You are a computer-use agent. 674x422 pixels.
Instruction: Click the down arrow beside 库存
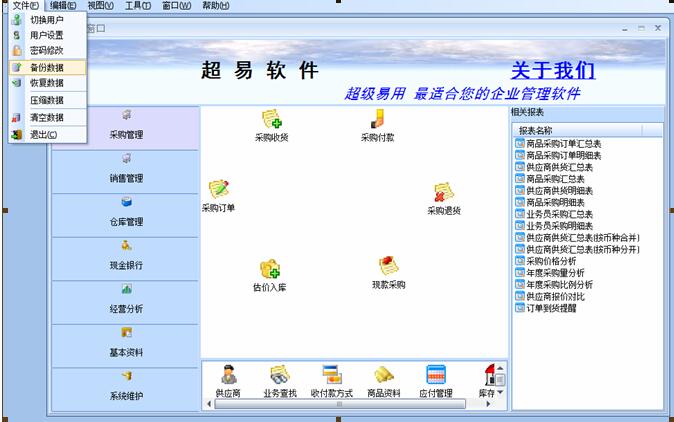click(x=500, y=392)
